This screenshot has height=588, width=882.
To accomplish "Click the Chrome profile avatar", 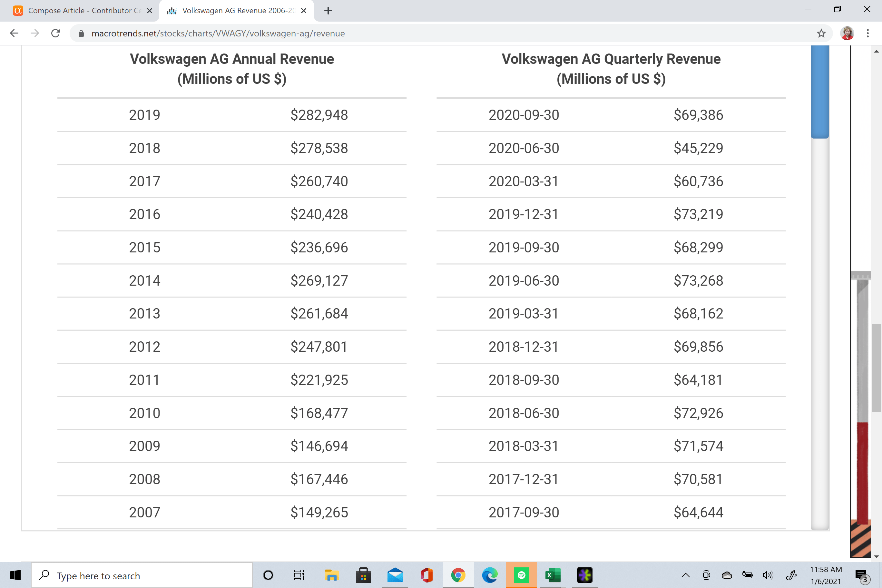I will pos(847,34).
